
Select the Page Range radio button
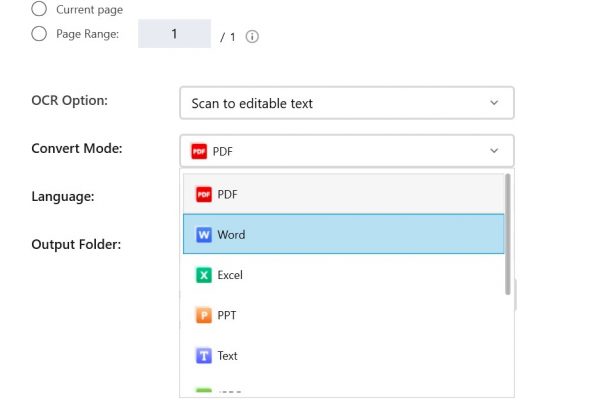coord(39,34)
